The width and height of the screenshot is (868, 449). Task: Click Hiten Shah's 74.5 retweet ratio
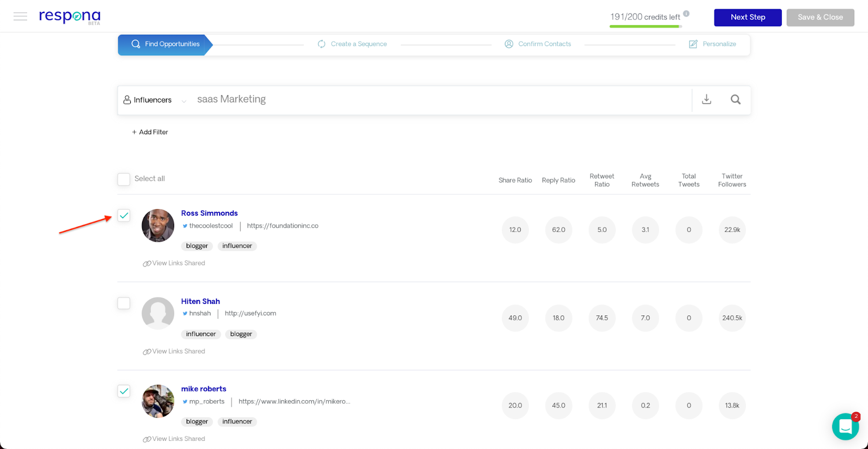pyautogui.click(x=602, y=318)
